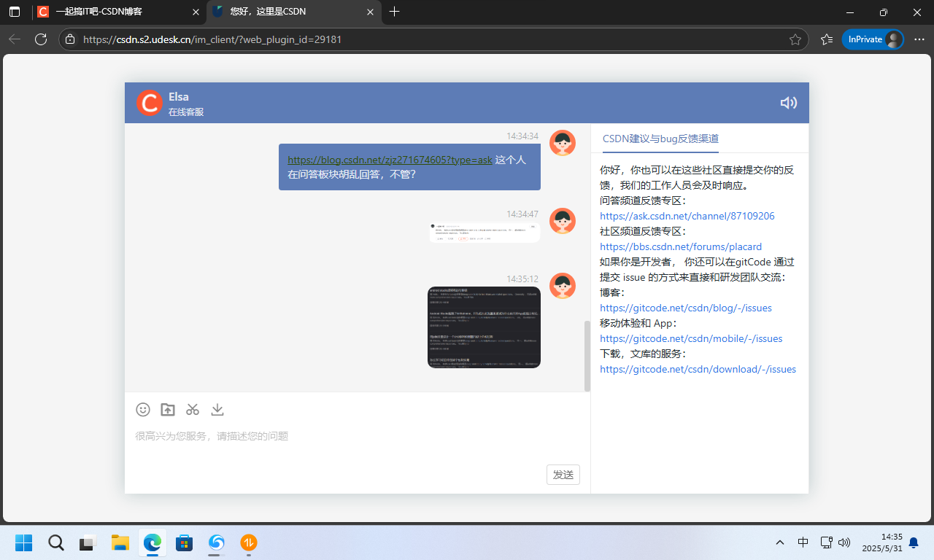This screenshot has height=560, width=934.
Task: Close the 您好，这里是CSDN tab
Action: [370, 12]
